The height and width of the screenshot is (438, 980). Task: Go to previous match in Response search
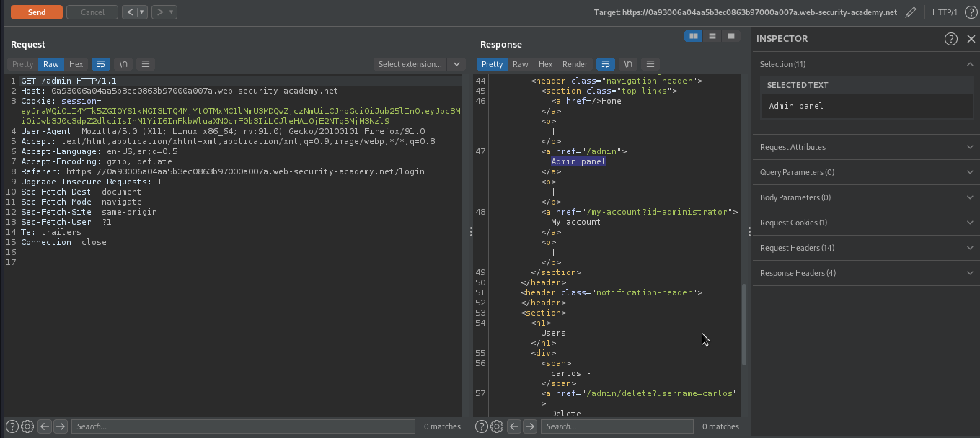[515, 426]
